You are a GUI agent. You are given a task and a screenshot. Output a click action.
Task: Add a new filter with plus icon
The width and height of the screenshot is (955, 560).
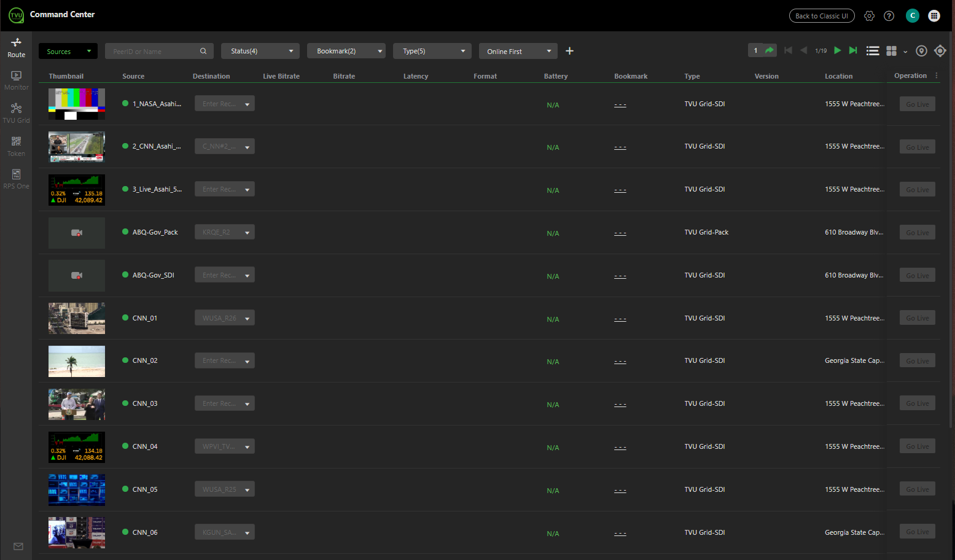(569, 51)
